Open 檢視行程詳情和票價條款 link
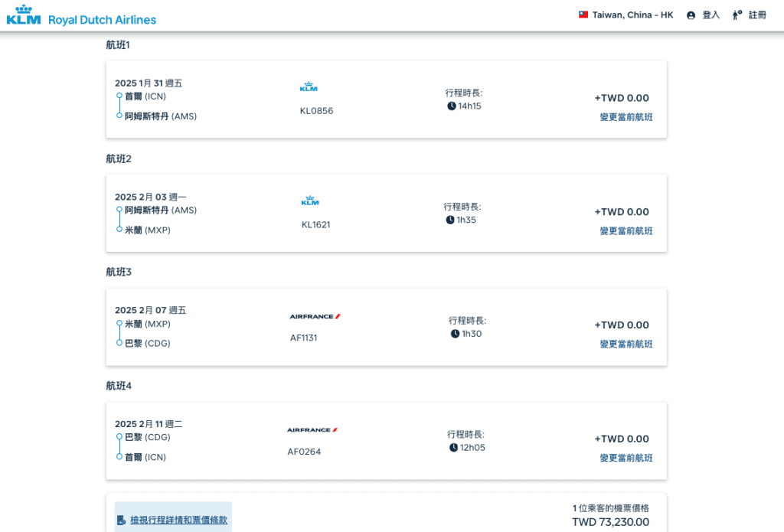Viewport: 784px width, 532px height. coord(178,520)
